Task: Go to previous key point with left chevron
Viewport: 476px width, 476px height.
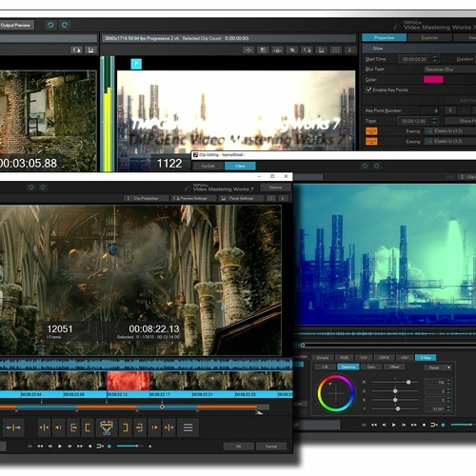Action: point(450,110)
